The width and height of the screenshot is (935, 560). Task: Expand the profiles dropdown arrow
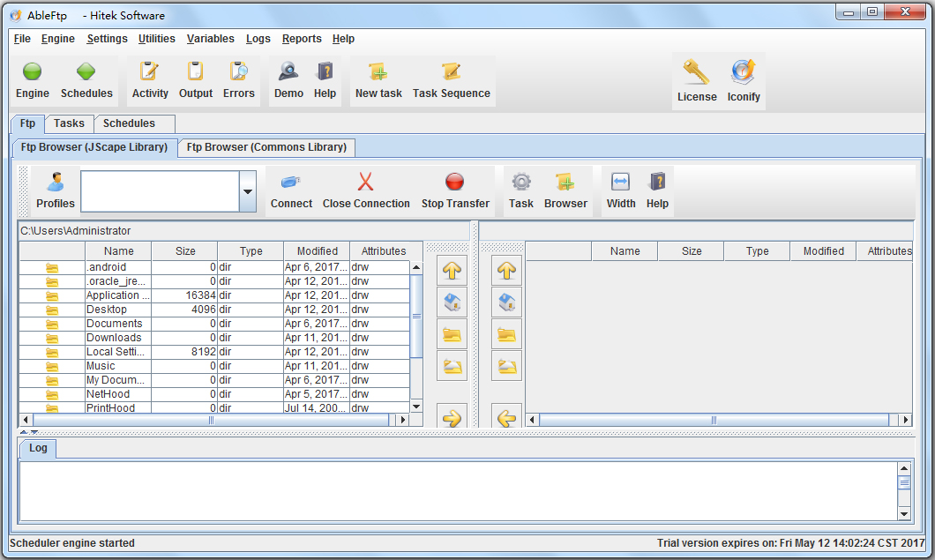click(x=248, y=191)
